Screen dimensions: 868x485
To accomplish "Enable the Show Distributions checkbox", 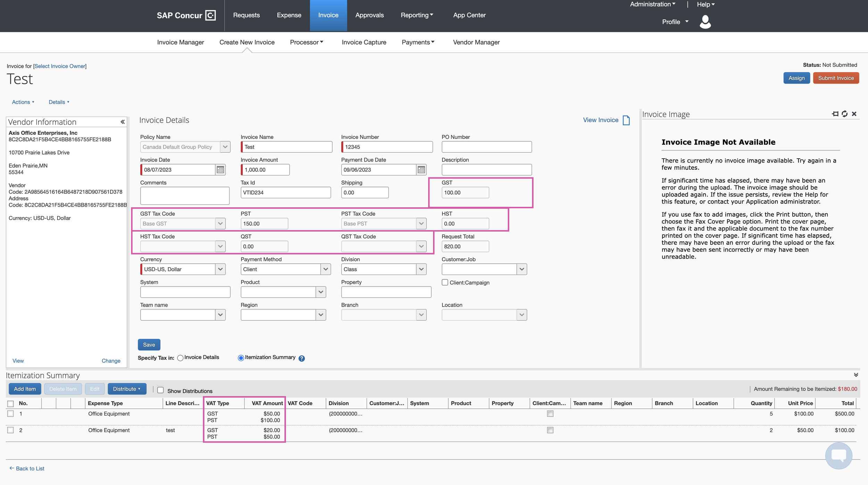I will (160, 390).
